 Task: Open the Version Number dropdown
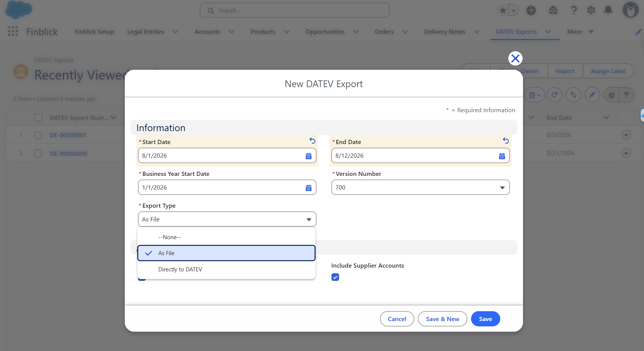tap(420, 187)
